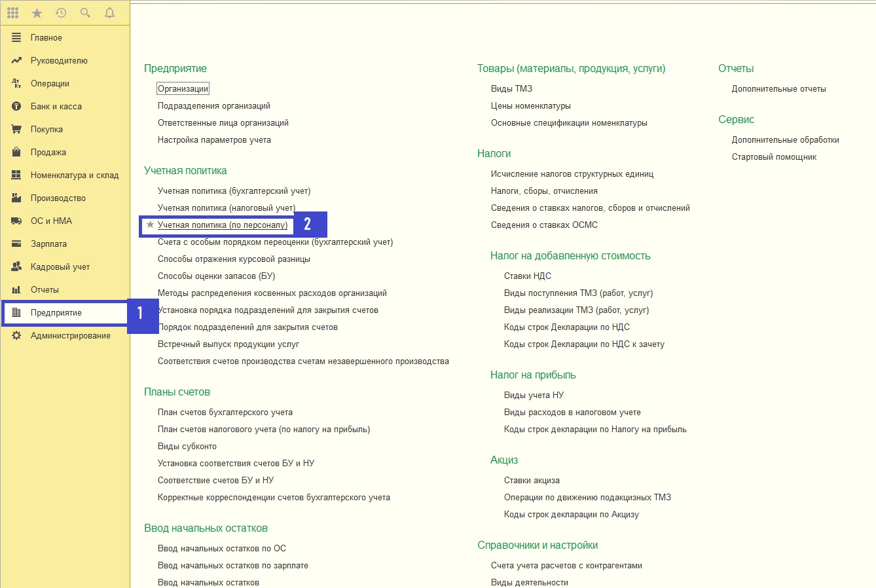Open Настройка параметров учета

pos(214,139)
